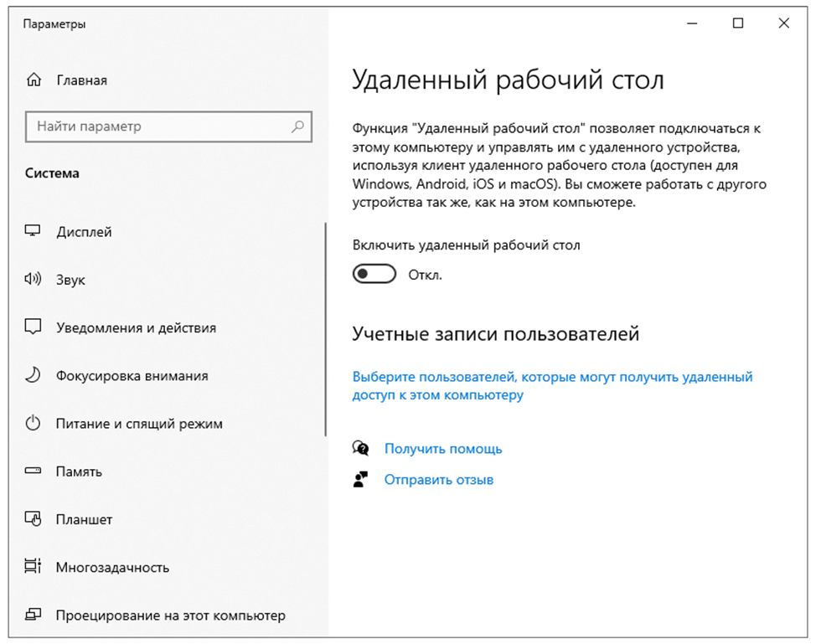
Task: Click the Многозадачность icon
Action: point(34,567)
